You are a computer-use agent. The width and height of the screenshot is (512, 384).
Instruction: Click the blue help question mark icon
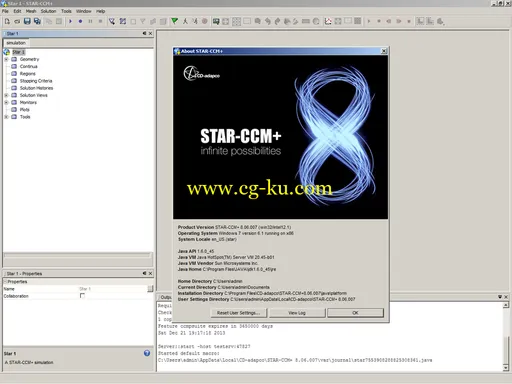point(147,353)
